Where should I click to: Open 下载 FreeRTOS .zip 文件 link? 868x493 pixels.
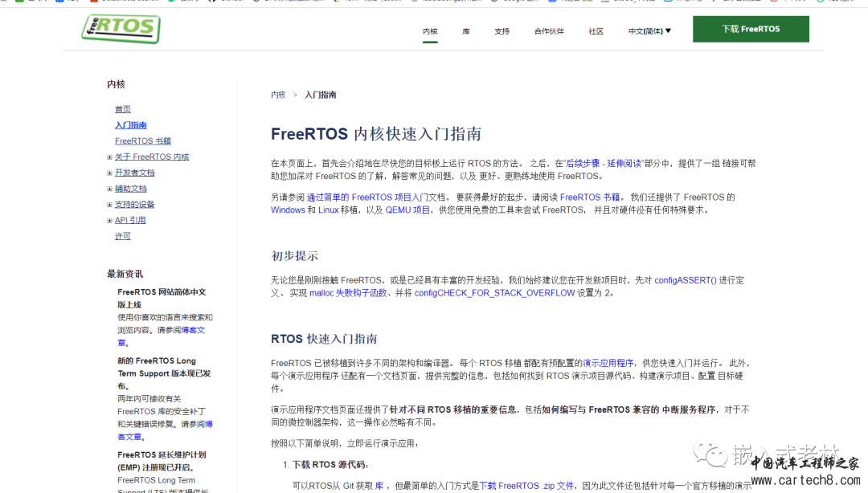[x=526, y=485]
